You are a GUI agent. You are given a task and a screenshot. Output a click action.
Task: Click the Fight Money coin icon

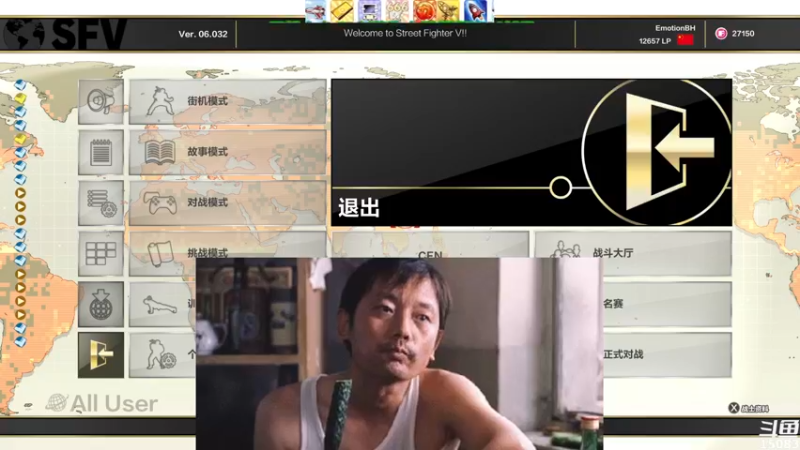pos(721,34)
